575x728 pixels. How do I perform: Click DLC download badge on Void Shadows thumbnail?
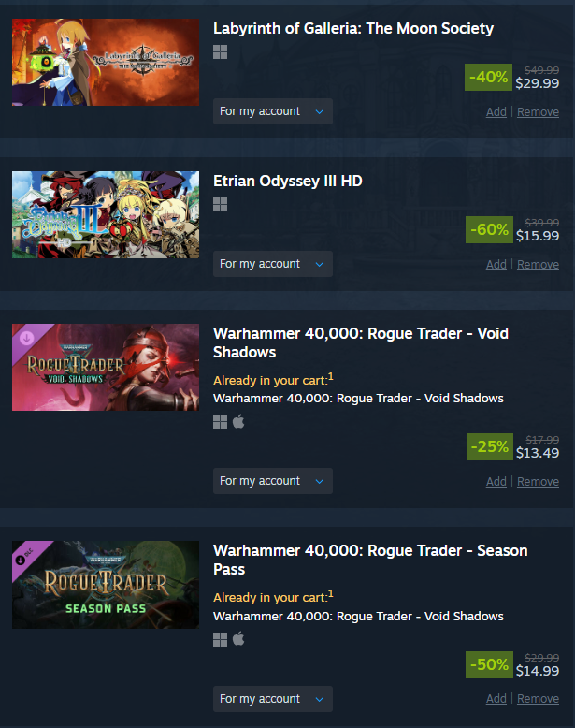point(27,338)
